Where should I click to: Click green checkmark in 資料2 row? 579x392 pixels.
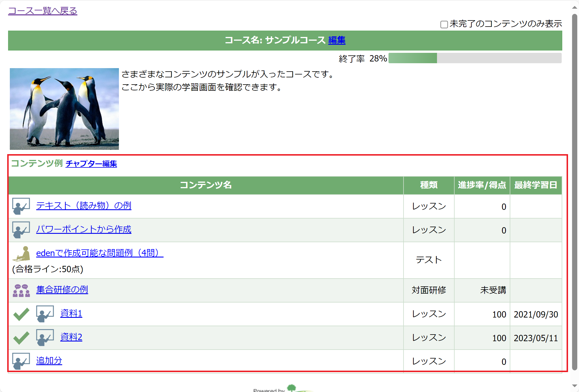point(21,338)
